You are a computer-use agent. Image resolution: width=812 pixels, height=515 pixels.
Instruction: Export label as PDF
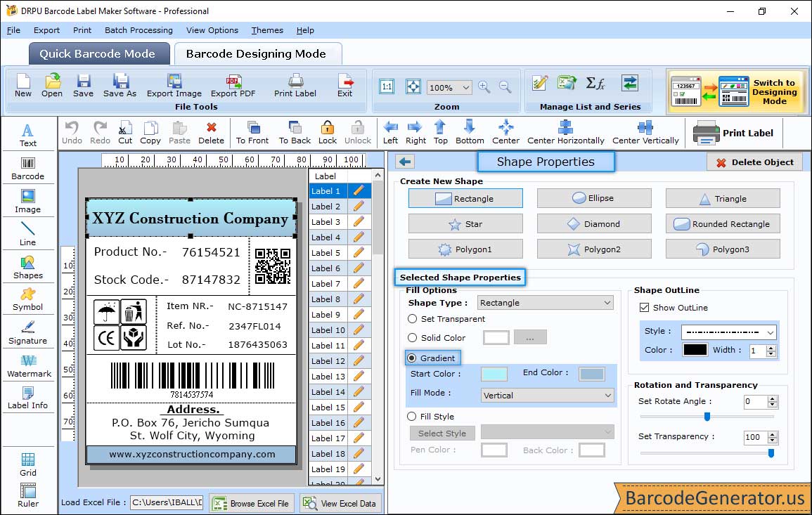[233, 86]
